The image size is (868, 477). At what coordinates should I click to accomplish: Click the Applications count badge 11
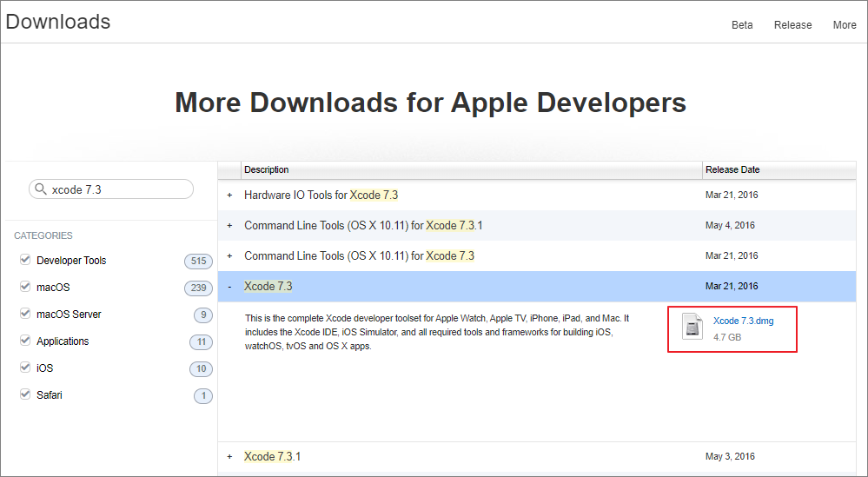point(201,341)
